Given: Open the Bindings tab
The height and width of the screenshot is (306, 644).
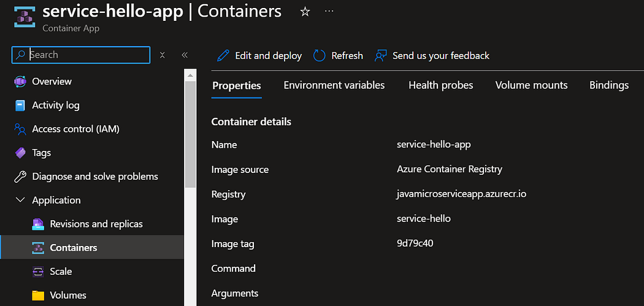Looking at the screenshot, I should pos(608,85).
